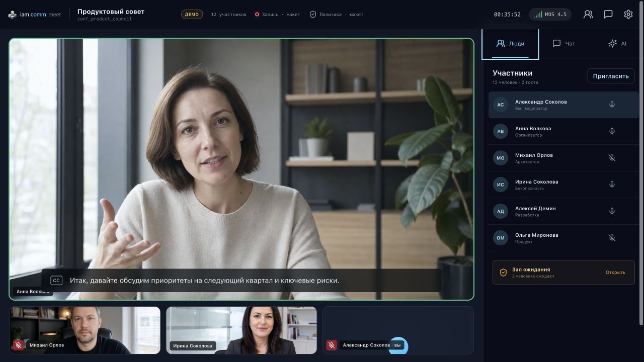Click the caption text starting with "Итак, давайте обсудим"
This screenshot has height=362, width=644.
[204, 281]
